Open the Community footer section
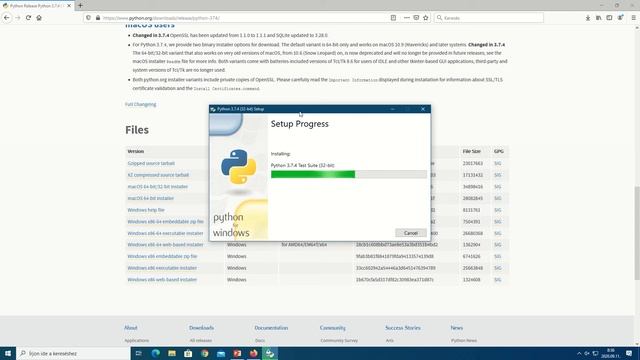The height and width of the screenshot is (360, 640). tap(333, 328)
